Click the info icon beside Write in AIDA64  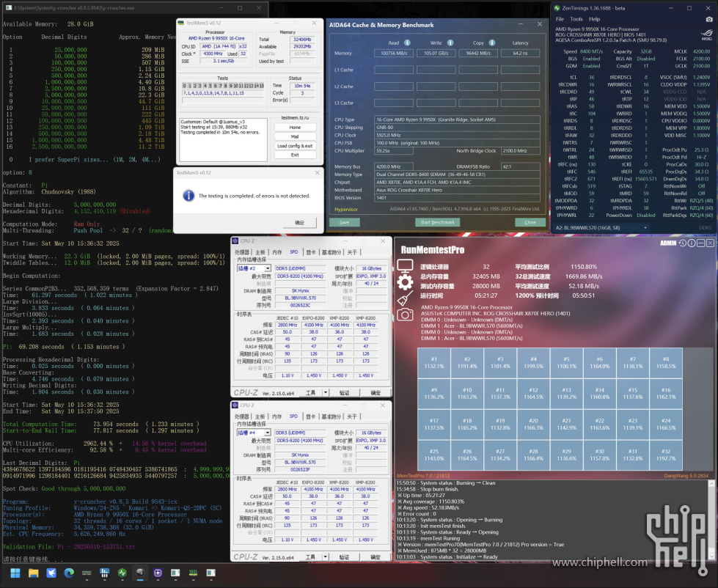click(x=450, y=43)
